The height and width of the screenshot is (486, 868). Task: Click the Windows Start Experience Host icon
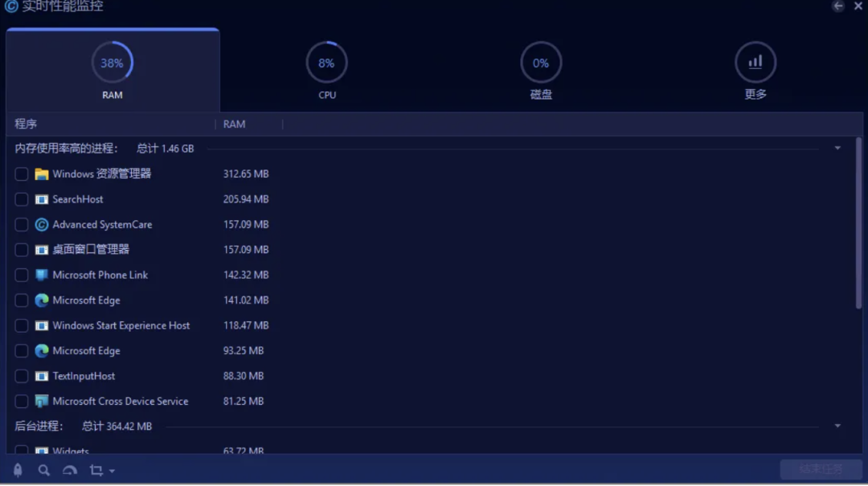point(42,325)
